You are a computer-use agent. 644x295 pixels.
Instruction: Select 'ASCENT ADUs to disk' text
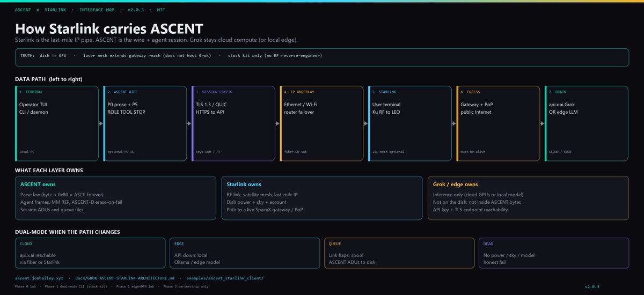coord(352,262)
